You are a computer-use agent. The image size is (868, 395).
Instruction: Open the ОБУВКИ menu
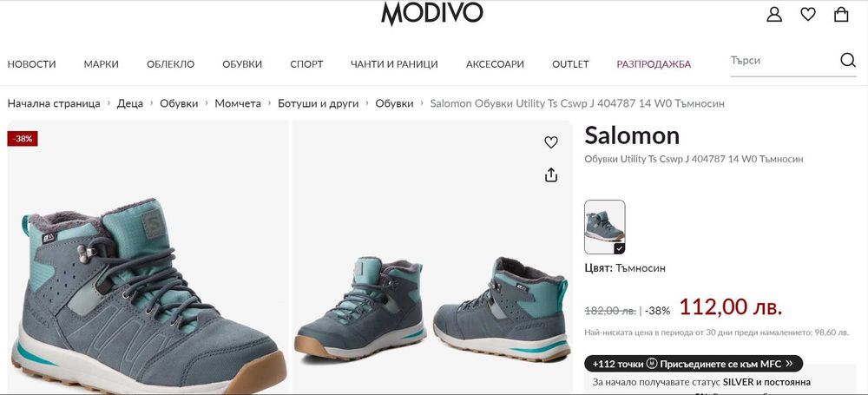point(242,64)
